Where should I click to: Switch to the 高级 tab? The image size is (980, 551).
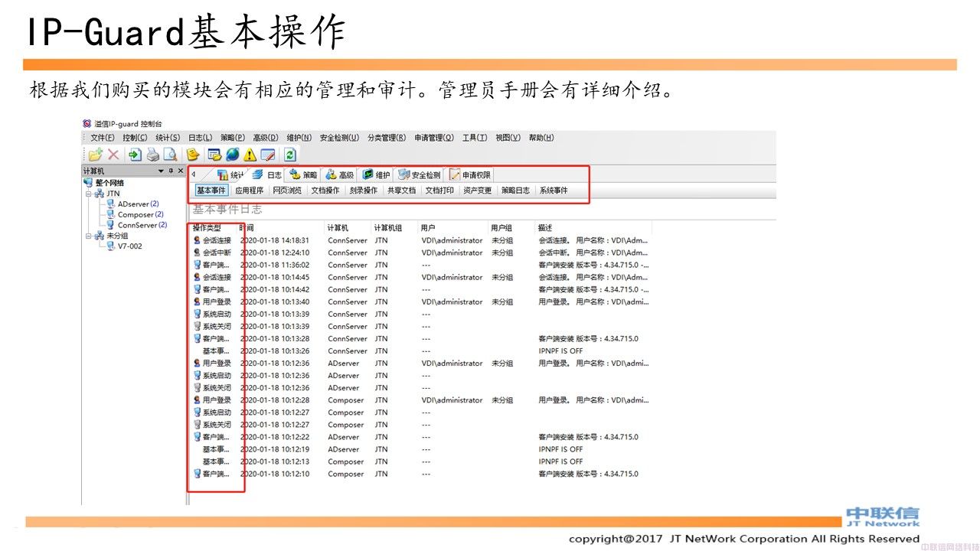pyautogui.click(x=340, y=175)
